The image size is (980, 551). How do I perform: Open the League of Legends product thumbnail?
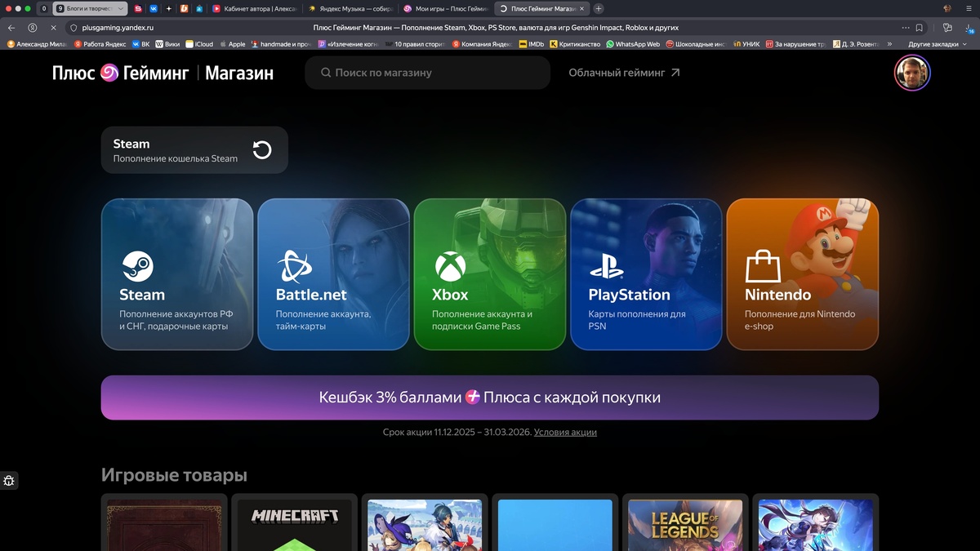[685, 525]
